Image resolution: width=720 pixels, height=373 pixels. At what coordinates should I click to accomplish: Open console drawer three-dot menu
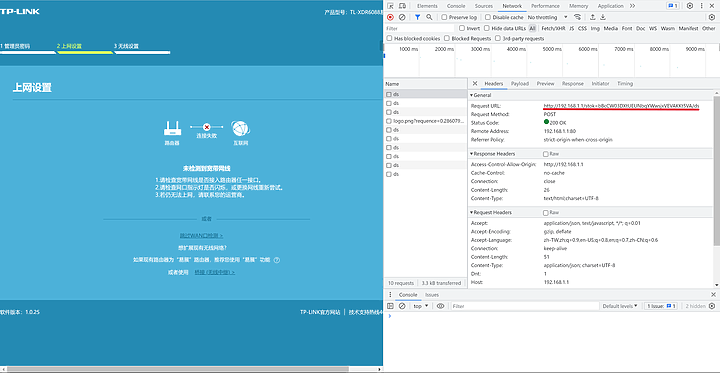[390, 294]
